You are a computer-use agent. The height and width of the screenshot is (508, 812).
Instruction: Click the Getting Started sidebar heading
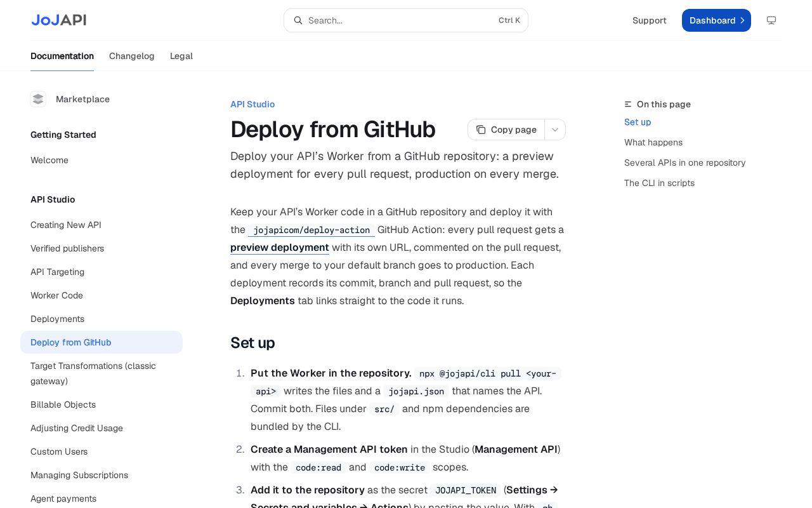[63, 135]
